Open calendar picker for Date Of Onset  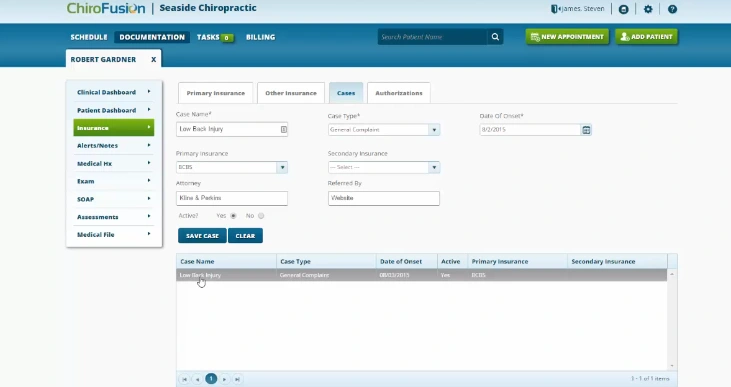(x=586, y=130)
